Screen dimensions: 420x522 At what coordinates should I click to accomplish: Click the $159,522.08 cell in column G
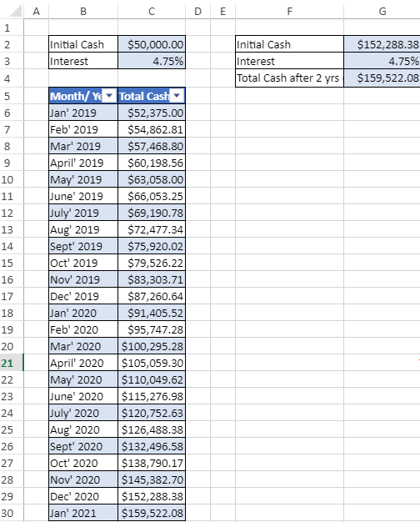[x=382, y=78]
